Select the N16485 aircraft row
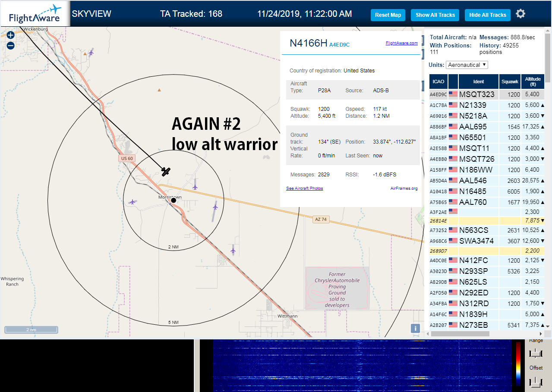 coord(487,191)
